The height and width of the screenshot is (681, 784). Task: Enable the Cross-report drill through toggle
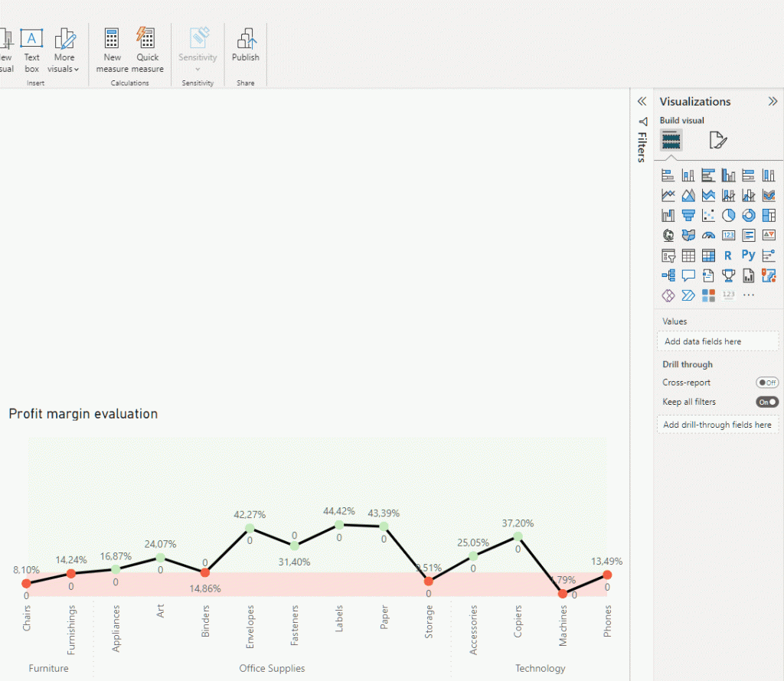pyautogui.click(x=766, y=383)
